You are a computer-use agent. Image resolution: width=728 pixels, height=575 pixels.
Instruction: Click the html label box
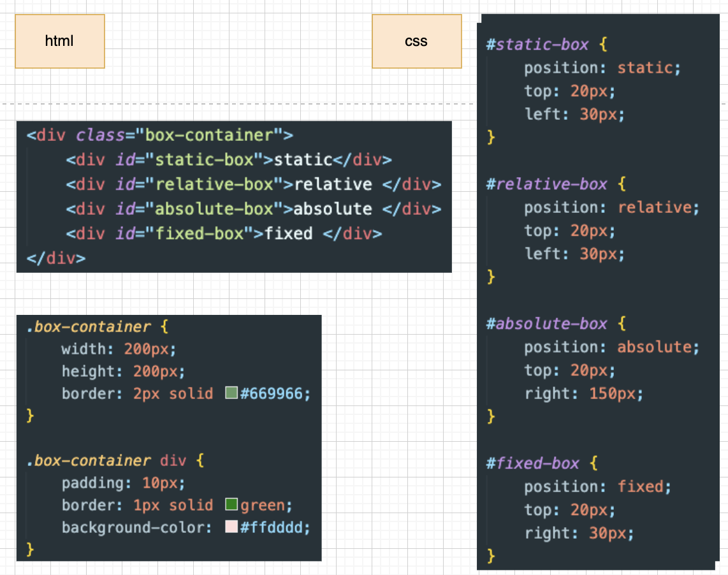[x=60, y=41]
